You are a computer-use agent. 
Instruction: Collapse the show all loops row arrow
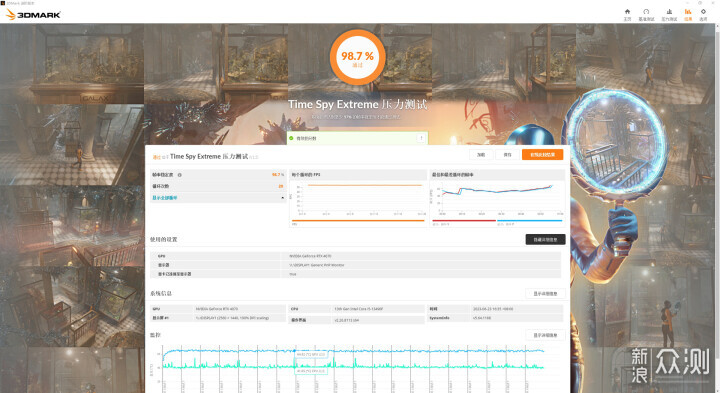[282, 198]
